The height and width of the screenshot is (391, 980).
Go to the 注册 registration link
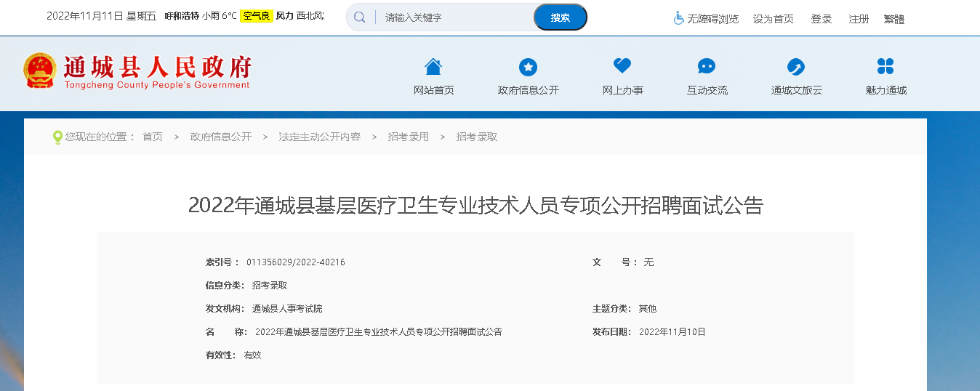859,19
